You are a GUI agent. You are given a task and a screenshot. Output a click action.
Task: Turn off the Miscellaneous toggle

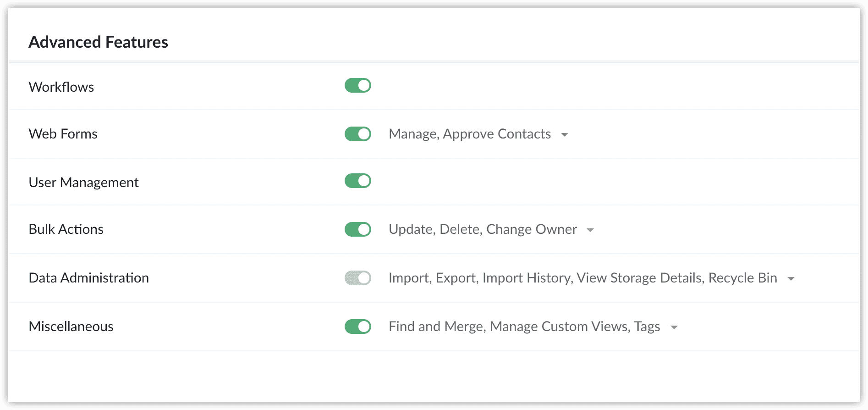tap(358, 327)
